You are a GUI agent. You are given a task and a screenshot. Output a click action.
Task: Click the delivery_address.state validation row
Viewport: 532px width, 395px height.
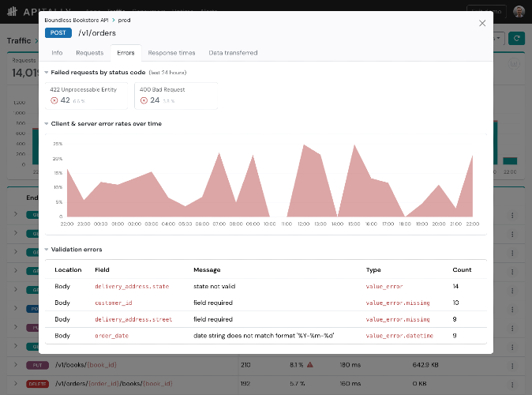(x=266, y=286)
